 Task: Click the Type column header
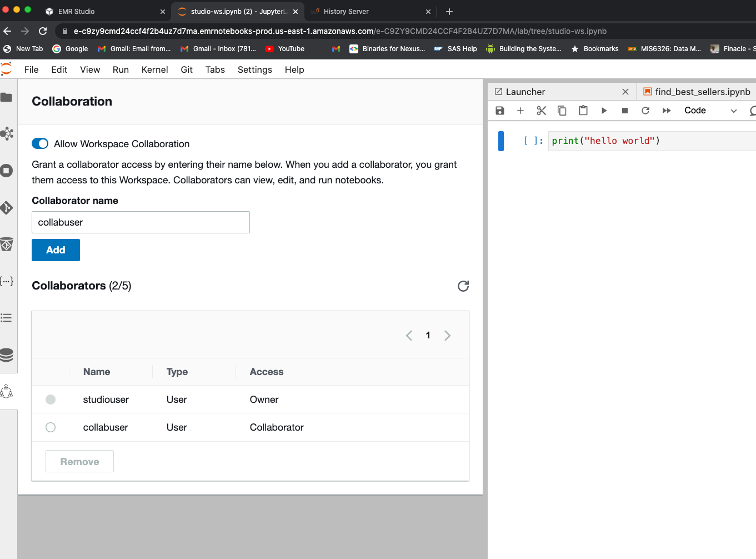point(177,372)
